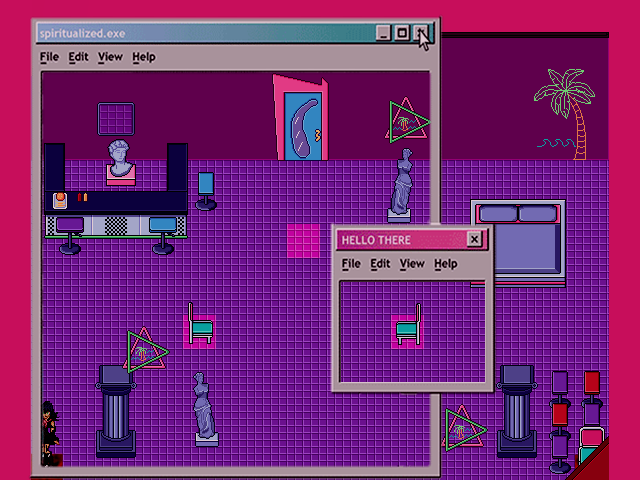Click the neon palm tree sign
Image resolution: width=640 pixels, height=480 pixels.
(x=565, y=114)
